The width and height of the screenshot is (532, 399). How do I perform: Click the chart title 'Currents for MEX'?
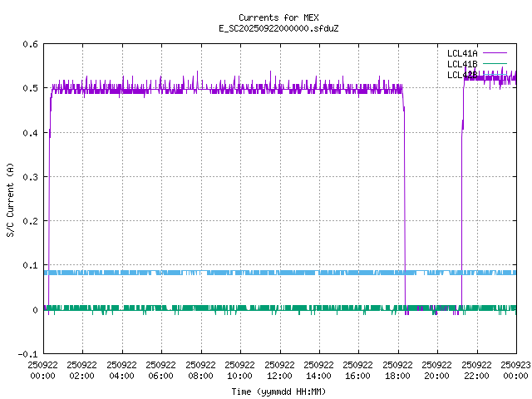pyautogui.click(x=278, y=17)
